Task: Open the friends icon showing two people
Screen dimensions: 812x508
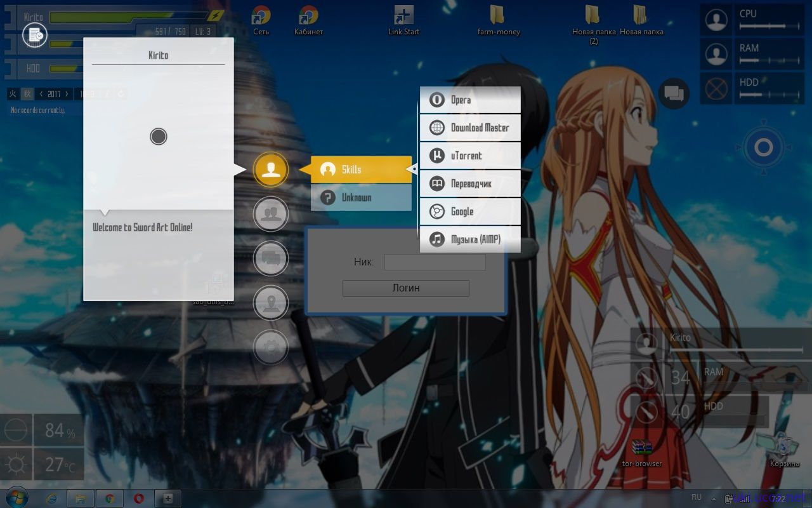Action: [271, 213]
